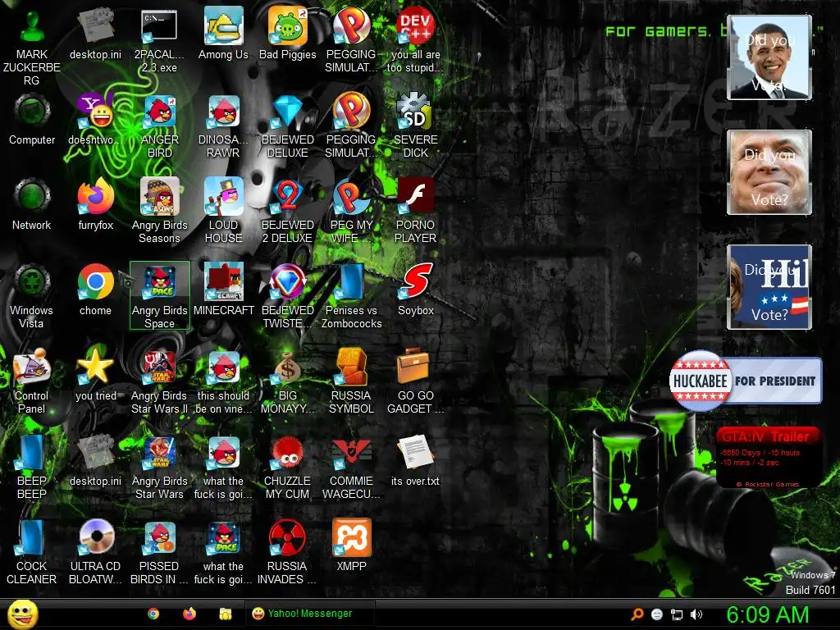Image resolution: width=840 pixels, height=630 pixels.
Task: Switch to Yahoo! Messenger taskbar button
Action: [309, 614]
